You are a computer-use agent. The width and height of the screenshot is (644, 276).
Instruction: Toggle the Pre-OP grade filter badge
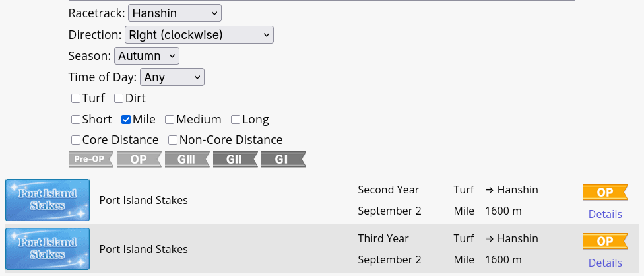coord(91,159)
